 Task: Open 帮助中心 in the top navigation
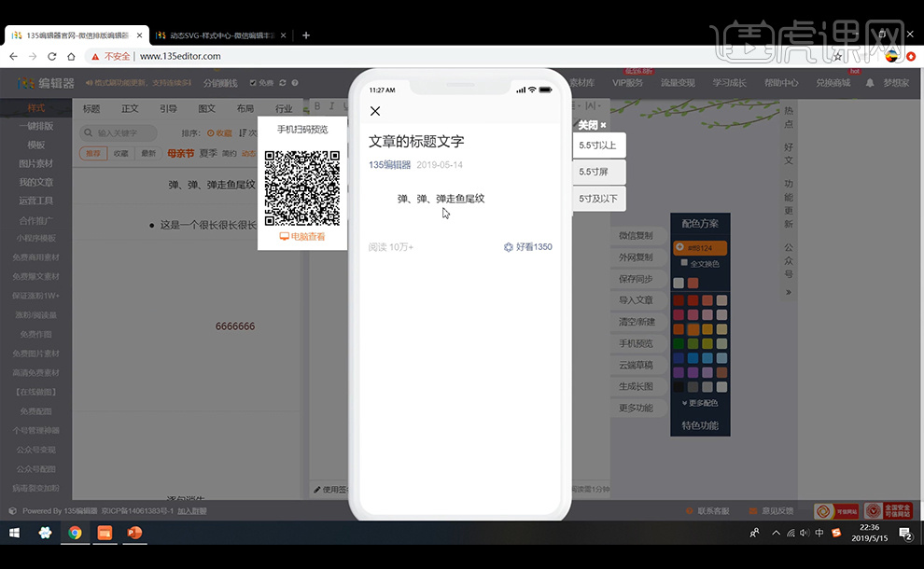point(781,83)
